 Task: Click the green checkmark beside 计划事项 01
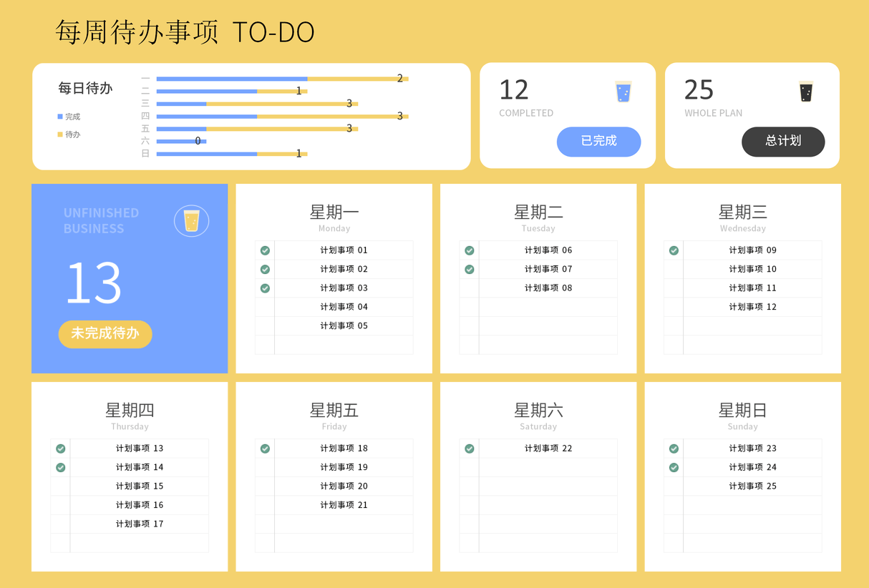pyautogui.click(x=265, y=250)
